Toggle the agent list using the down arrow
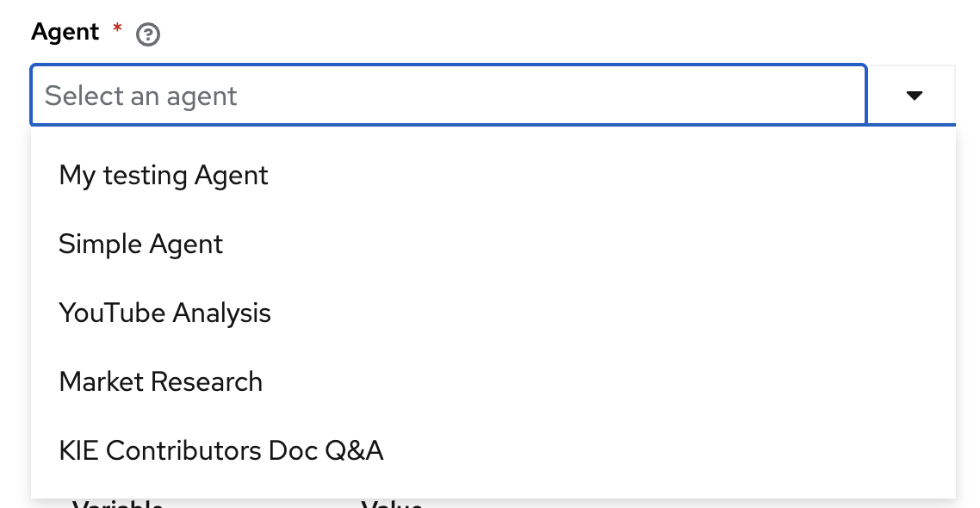This screenshot has width=980, height=508. tap(914, 96)
